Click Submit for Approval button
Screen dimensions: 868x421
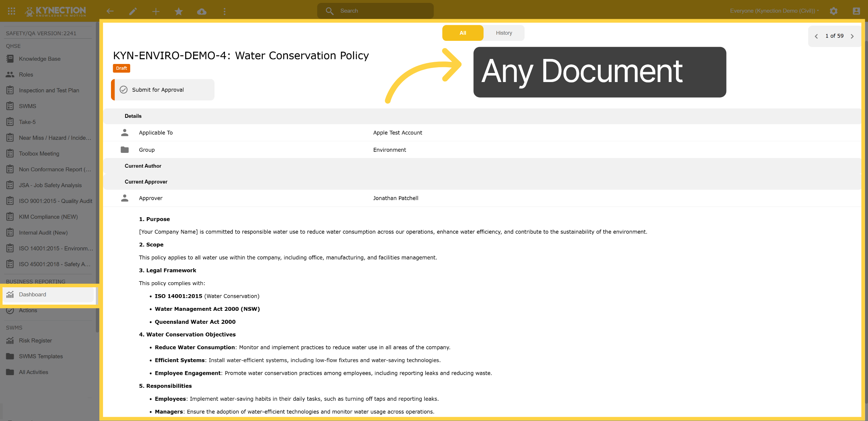pyautogui.click(x=163, y=90)
